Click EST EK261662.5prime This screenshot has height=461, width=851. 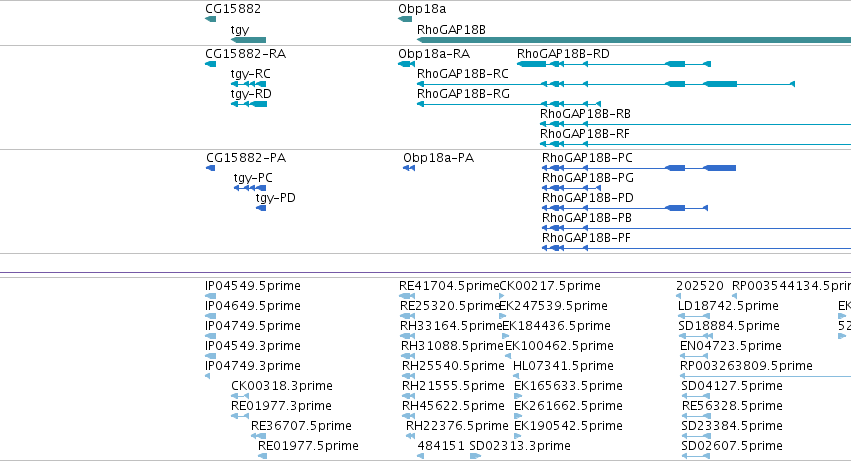(x=568, y=407)
